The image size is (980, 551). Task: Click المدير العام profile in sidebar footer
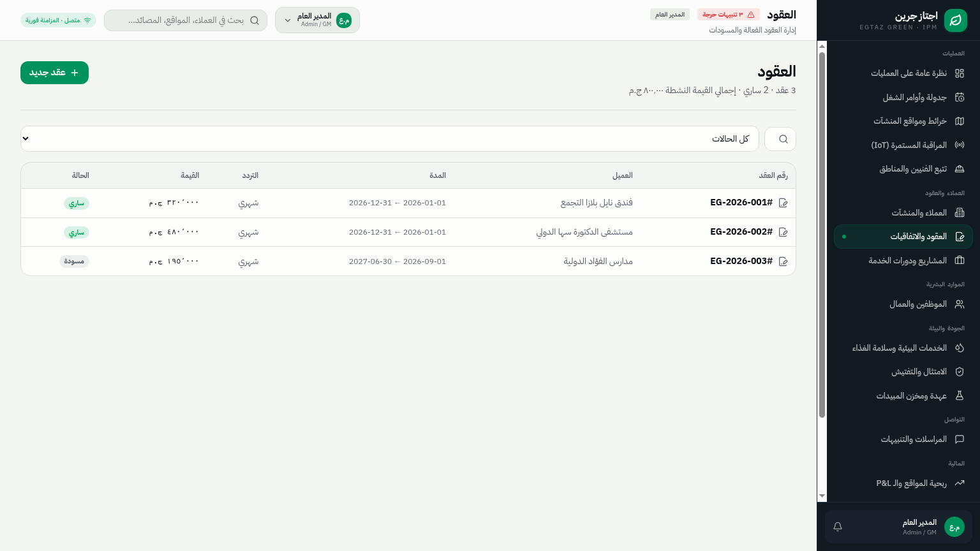[x=898, y=527]
